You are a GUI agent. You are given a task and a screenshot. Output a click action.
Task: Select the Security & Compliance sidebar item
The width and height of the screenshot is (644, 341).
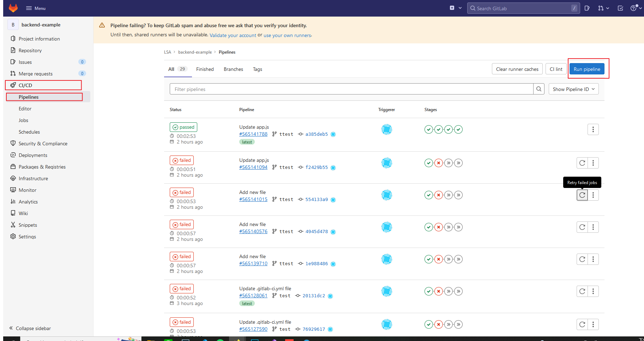click(x=43, y=144)
